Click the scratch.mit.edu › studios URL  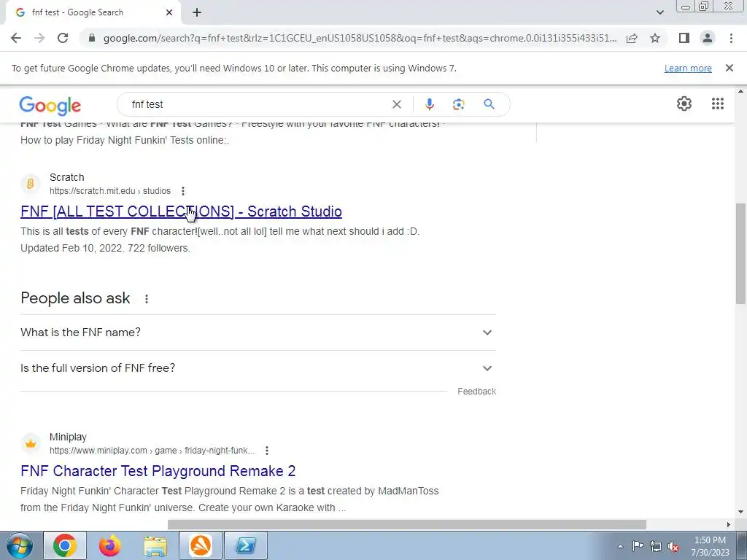pyautogui.click(x=110, y=191)
